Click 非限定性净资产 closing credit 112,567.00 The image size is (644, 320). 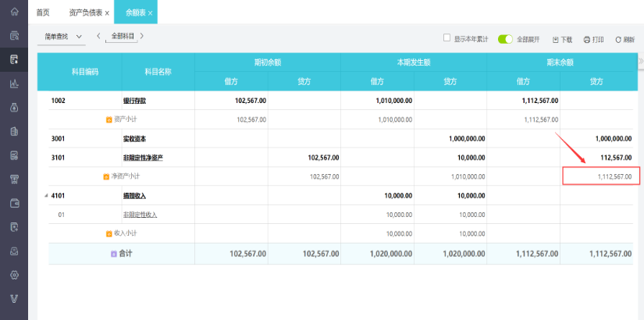pyautogui.click(x=617, y=158)
